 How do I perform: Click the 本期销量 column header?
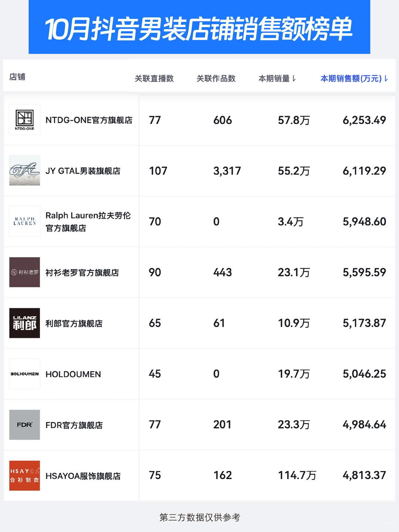[x=274, y=78]
